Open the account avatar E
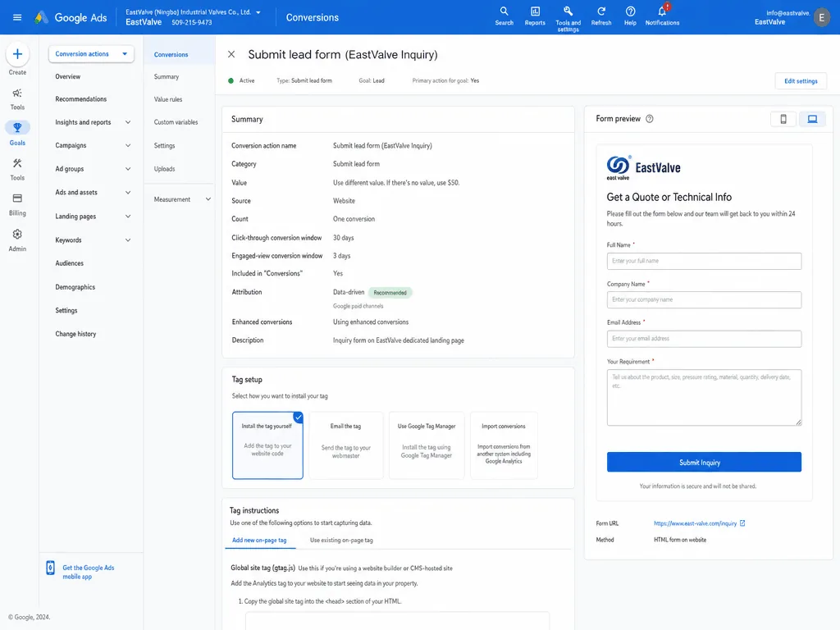 pos(821,17)
